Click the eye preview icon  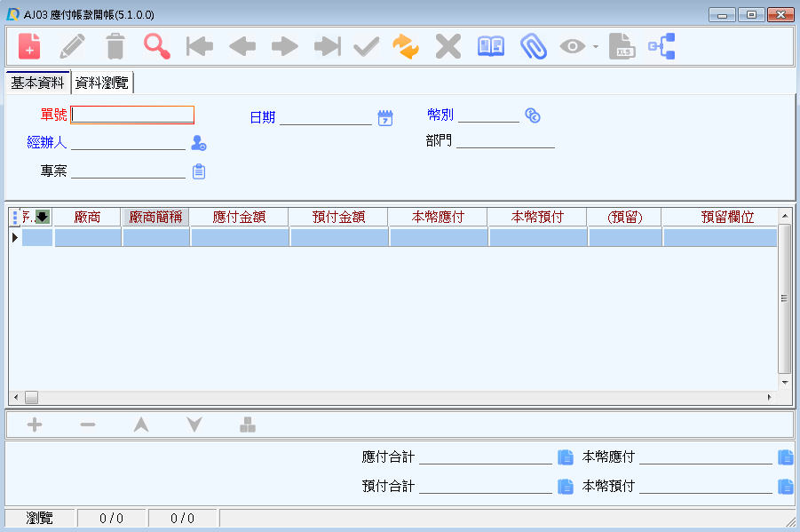pyautogui.click(x=573, y=46)
